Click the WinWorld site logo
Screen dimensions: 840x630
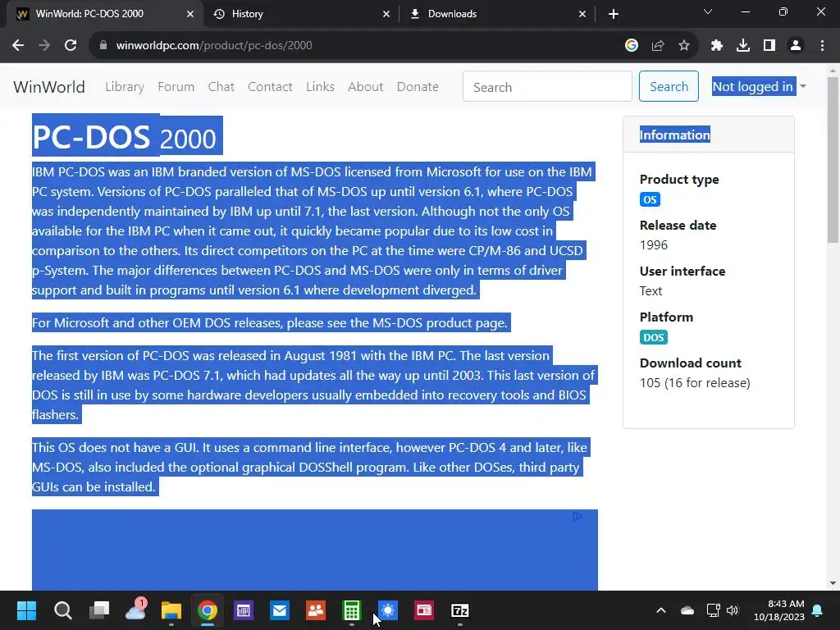(x=49, y=87)
